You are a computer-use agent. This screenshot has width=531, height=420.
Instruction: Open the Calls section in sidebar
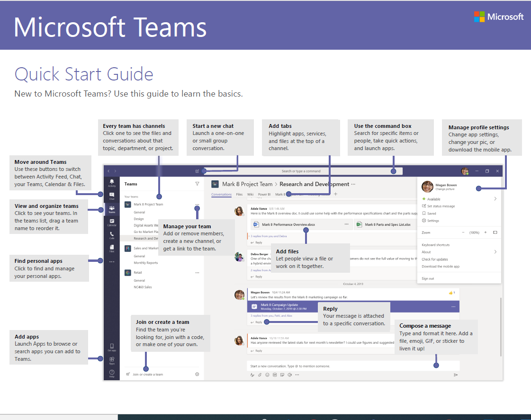click(112, 235)
